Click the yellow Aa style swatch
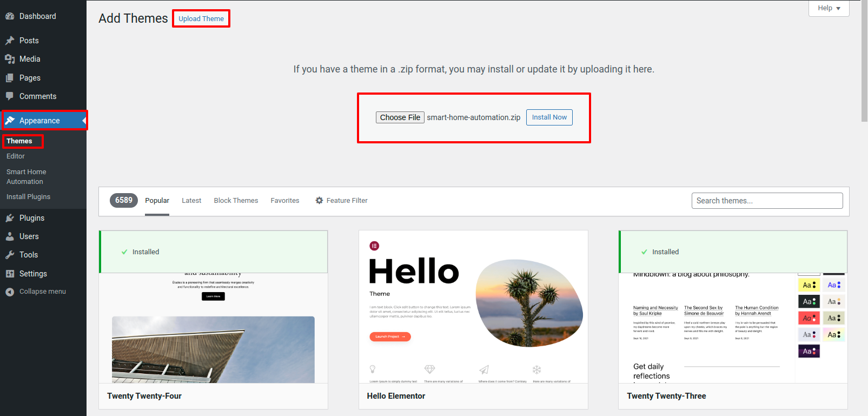The image size is (868, 416). pos(809,285)
